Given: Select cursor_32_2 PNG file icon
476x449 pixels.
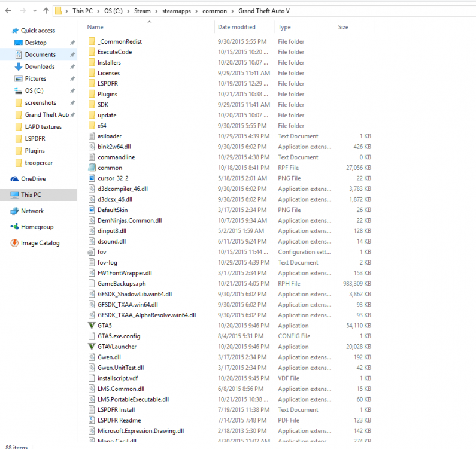Looking at the screenshot, I should click(x=92, y=178).
